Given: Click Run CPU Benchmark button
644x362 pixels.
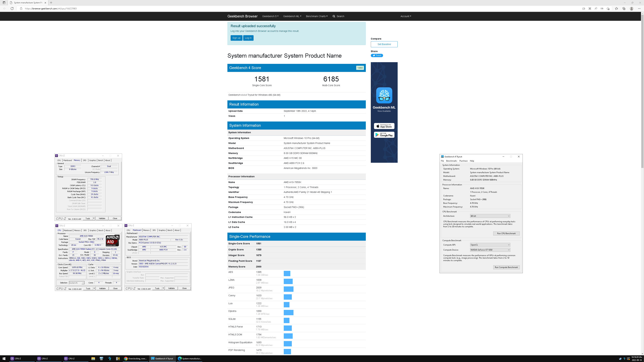Looking at the screenshot, I should pos(506,233).
